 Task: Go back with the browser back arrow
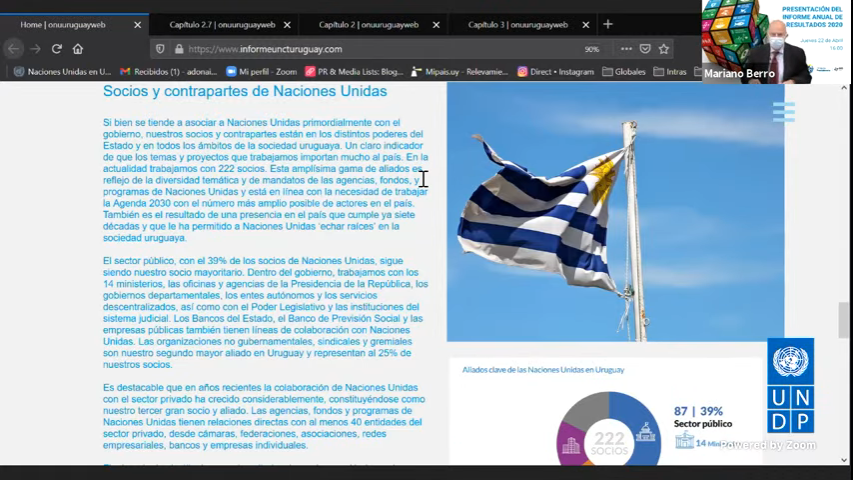pos(14,49)
